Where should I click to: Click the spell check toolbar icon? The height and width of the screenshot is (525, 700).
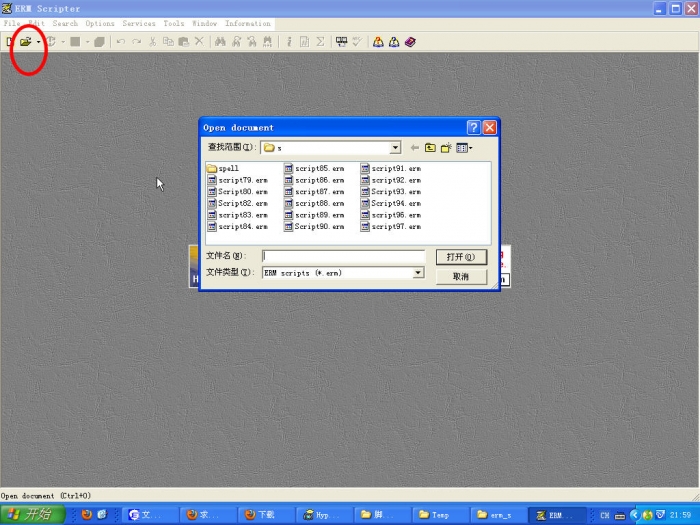[357, 42]
